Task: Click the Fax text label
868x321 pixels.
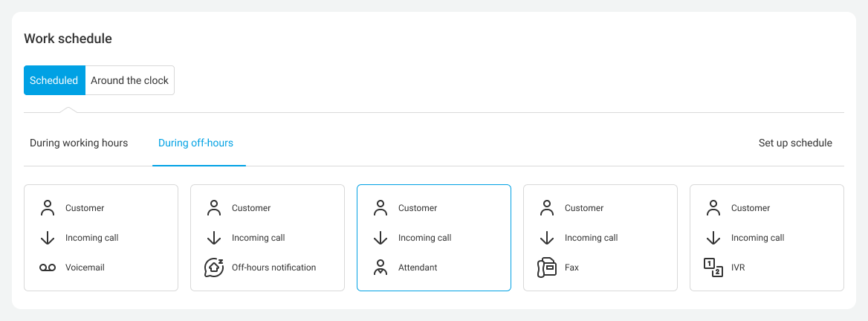Action: tap(571, 267)
